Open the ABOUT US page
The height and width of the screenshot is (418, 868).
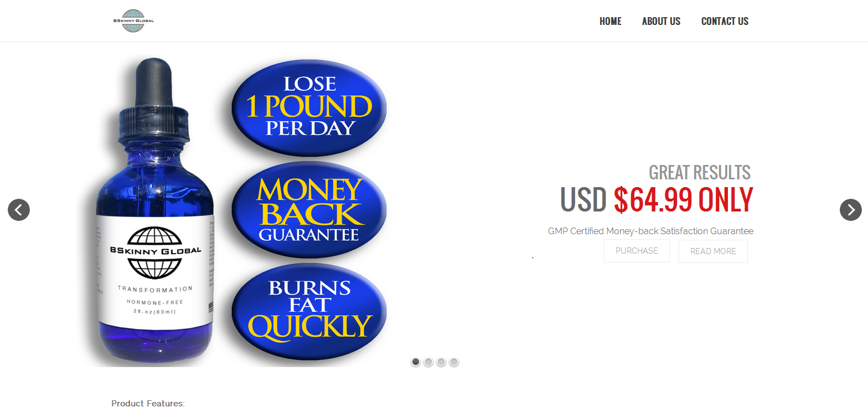point(661,21)
